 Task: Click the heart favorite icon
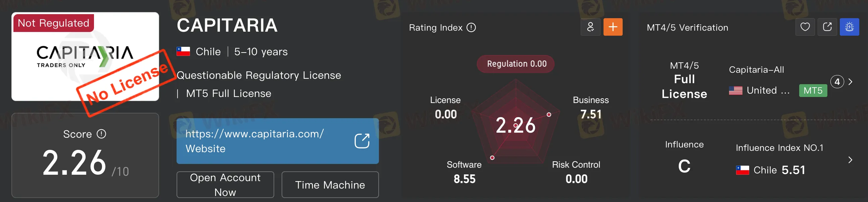pyautogui.click(x=805, y=27)
